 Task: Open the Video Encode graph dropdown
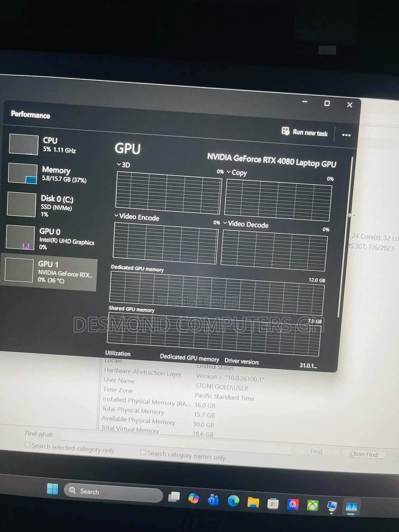point(137,217)
